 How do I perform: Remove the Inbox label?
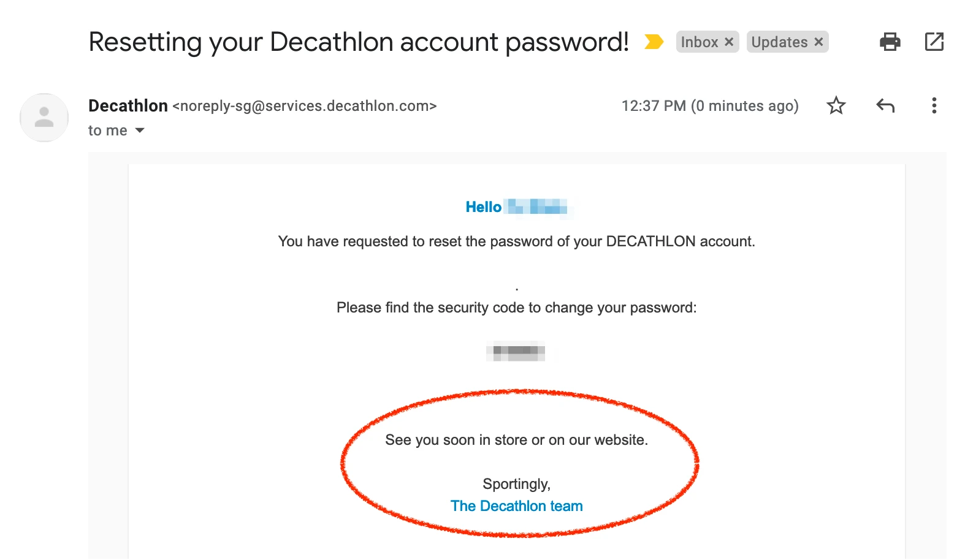729,42
